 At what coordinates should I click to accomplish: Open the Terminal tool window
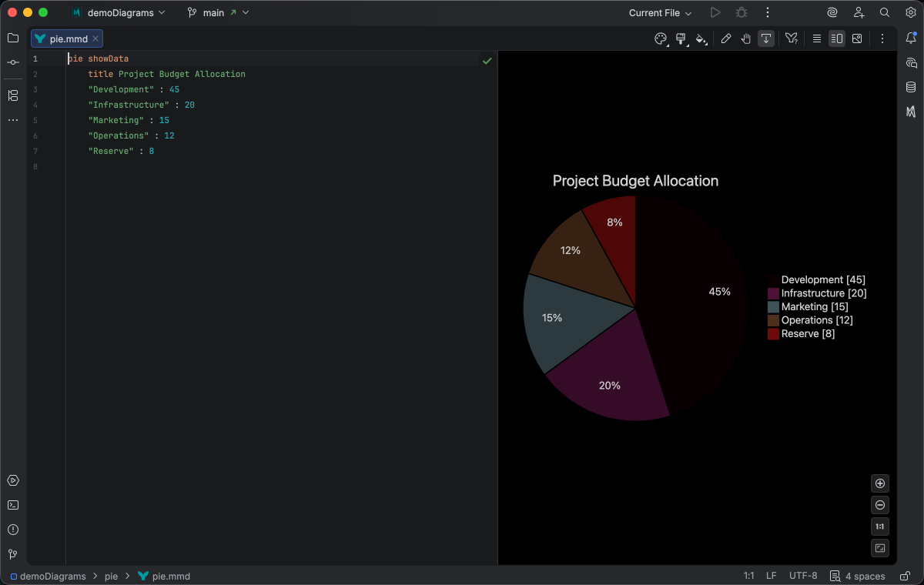pyautogui.click(x=13, y=505)
